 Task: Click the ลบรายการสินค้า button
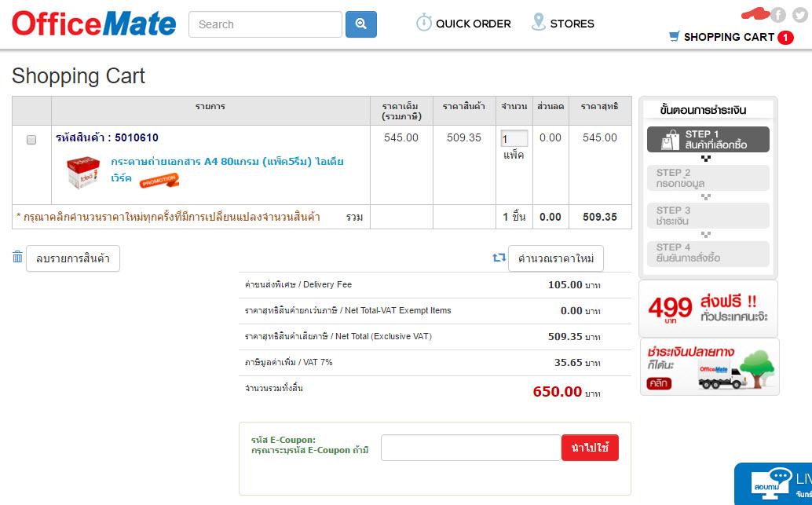coord(73,258)
